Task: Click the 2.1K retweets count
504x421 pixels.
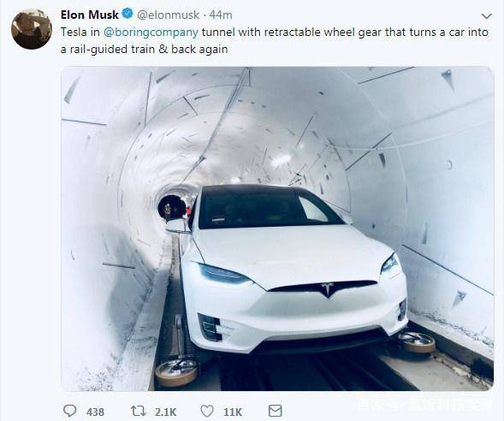Action: 165,412
